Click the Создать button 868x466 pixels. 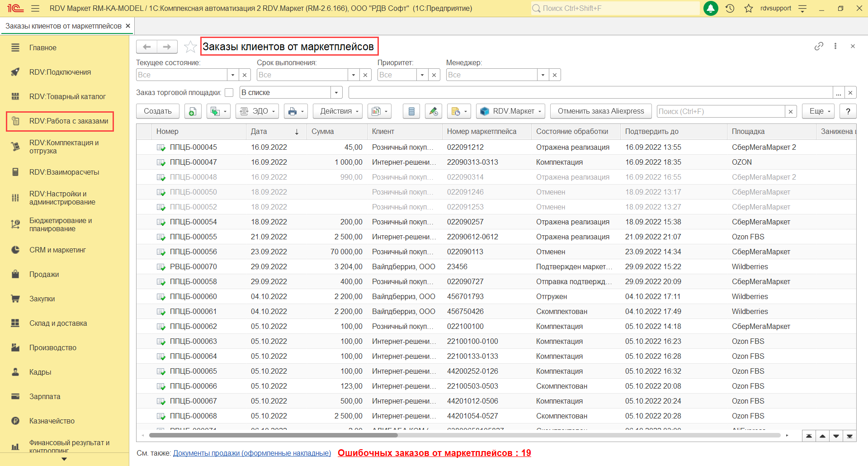[x=157, y=111]
